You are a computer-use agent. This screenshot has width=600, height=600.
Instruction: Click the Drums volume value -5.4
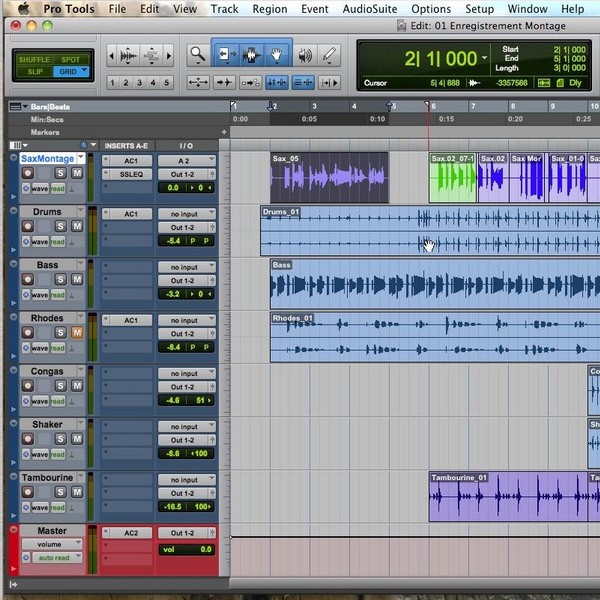[x=173, y=241]
